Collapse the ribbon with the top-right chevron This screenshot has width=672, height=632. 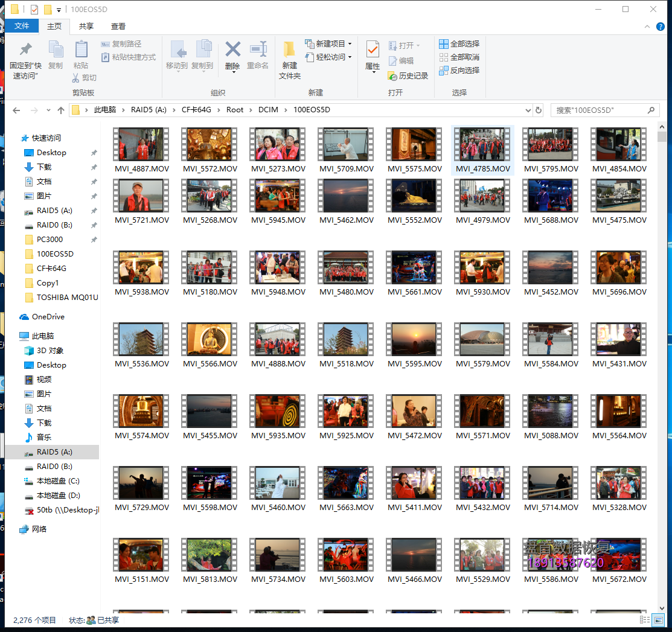(647, 27)
